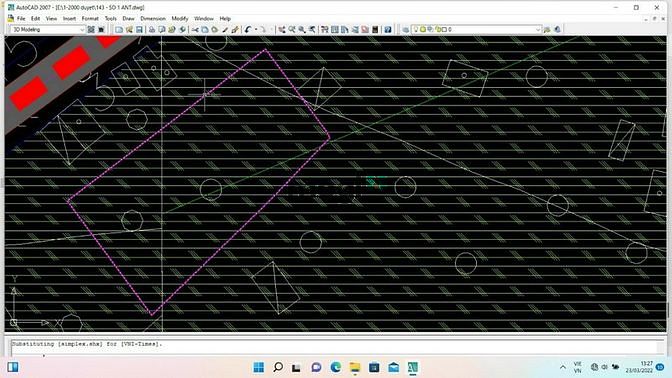Screen dimensions: 672x378
Task: Open the QuickCalc calculator icon
Action: [375, 30]
